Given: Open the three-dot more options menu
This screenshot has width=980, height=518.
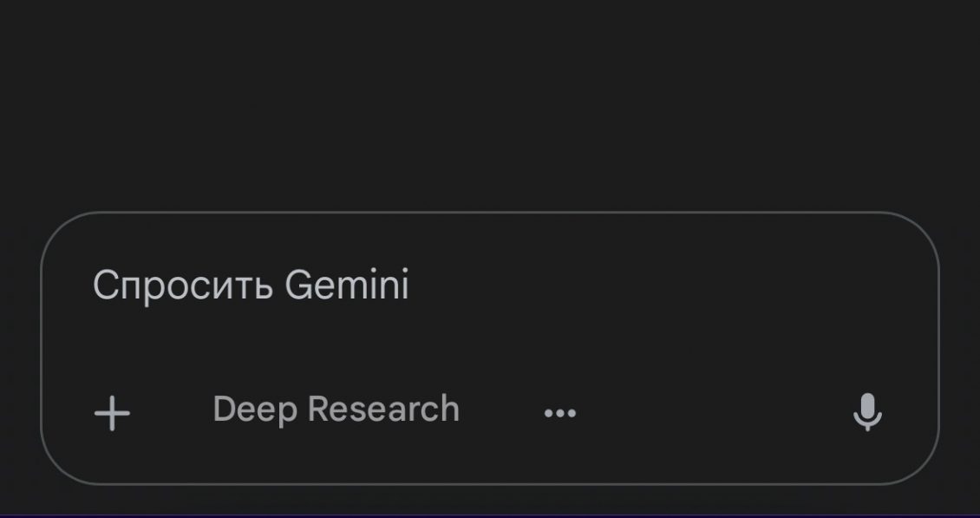Looking at the screenshot, I should point(559,413).
